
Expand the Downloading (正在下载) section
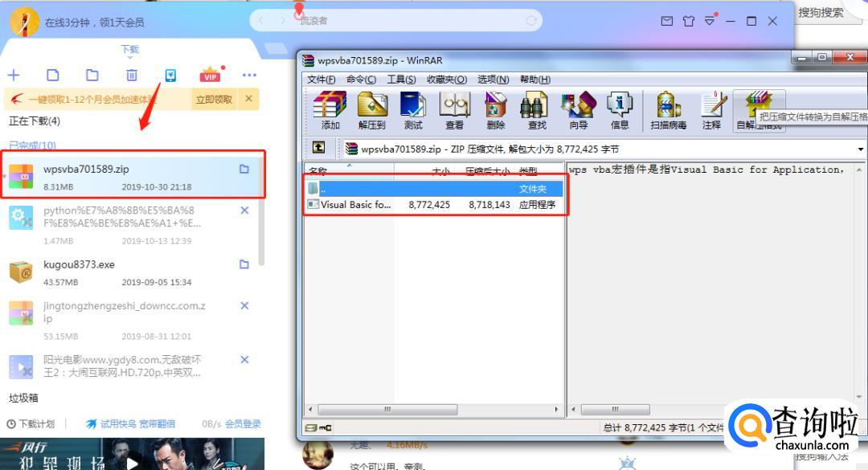[x=35, y=121]
